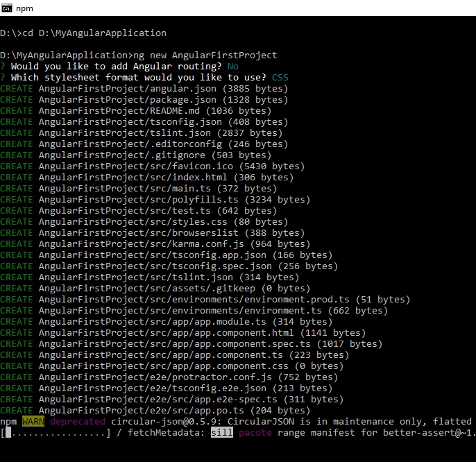Viewport: 476px width, 462px height.
Task: Click the npm install progress bar
Action: click(56, 433)
